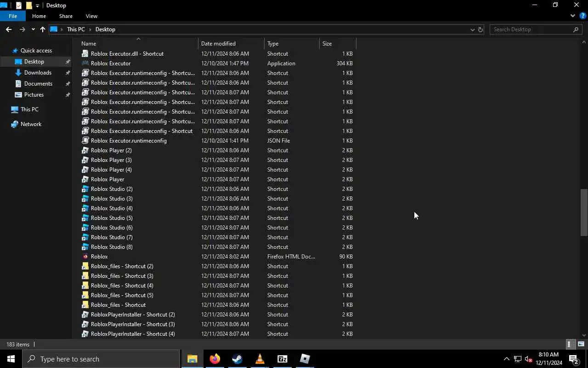Click the taskbar search box

[101, 359]
